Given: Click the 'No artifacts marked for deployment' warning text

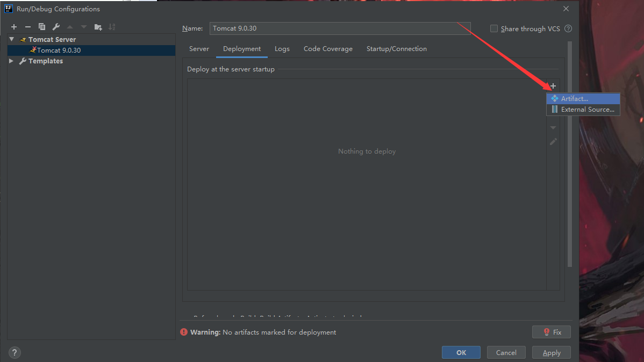Looking at the screenshot, I should (280, 332).
